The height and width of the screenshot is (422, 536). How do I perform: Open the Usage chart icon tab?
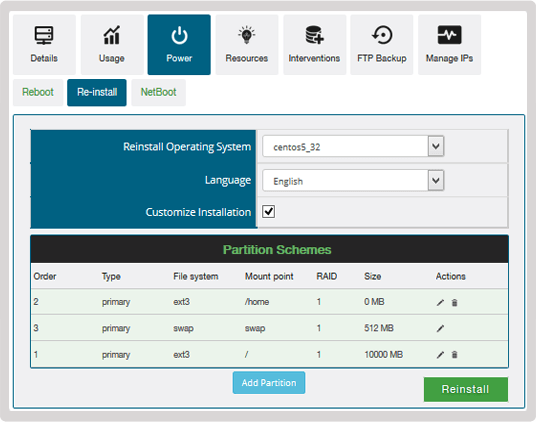click(x=112, y=44)
